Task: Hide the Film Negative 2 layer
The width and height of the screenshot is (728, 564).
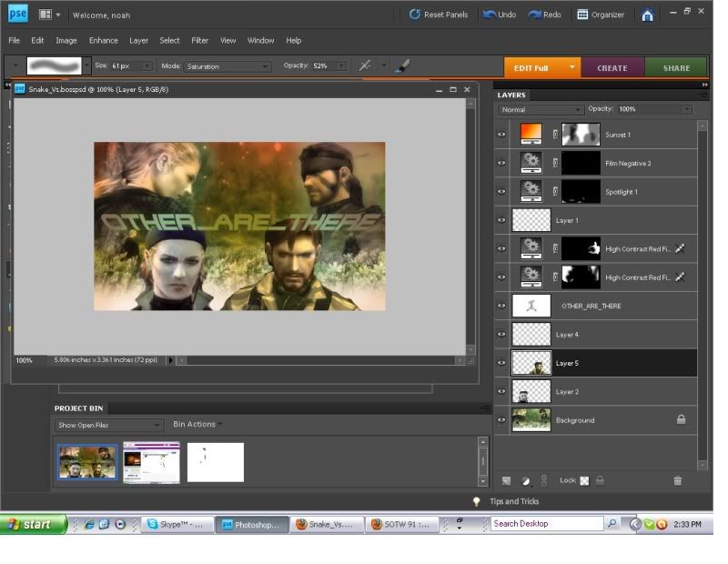Action: [501, 163]
